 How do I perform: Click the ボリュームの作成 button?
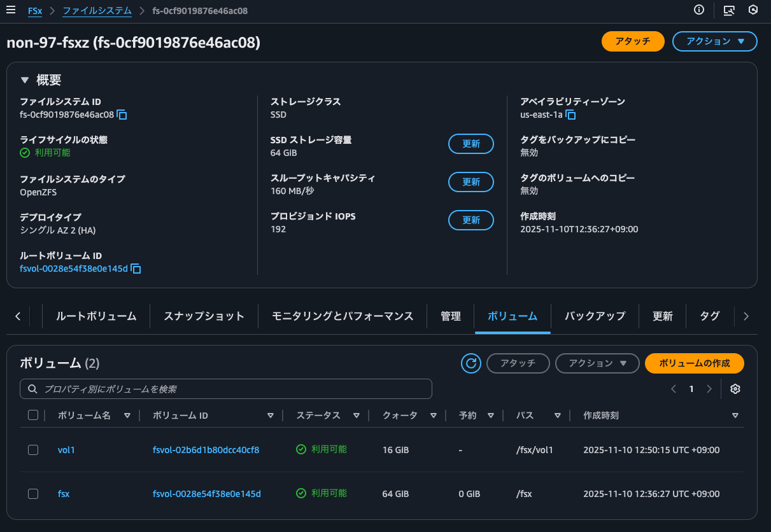[694, 363]
